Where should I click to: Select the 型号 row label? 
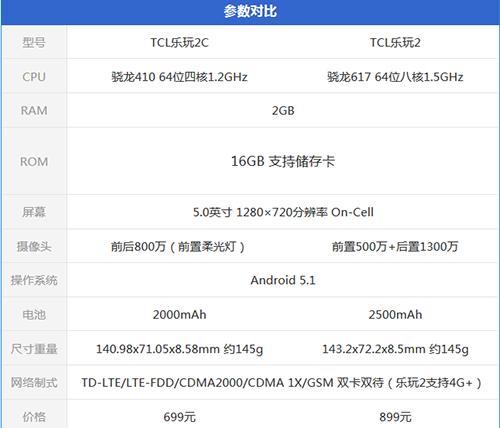[34, 43]
